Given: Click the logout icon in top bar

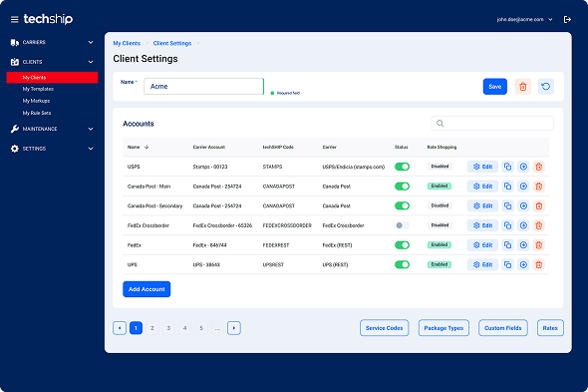Looking at the screenshot, I should (x=567, y=20).
